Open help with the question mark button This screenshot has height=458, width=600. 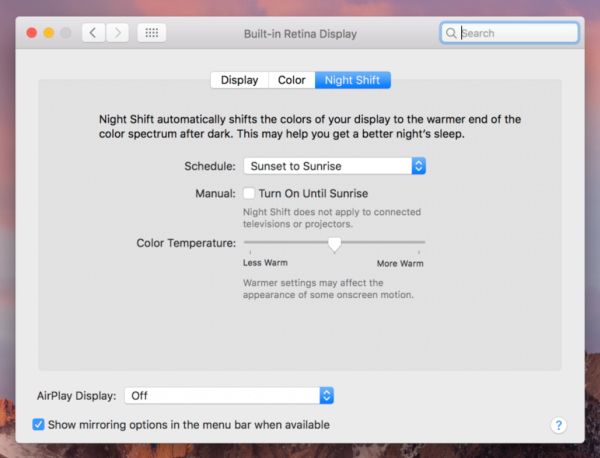[558, 425]
